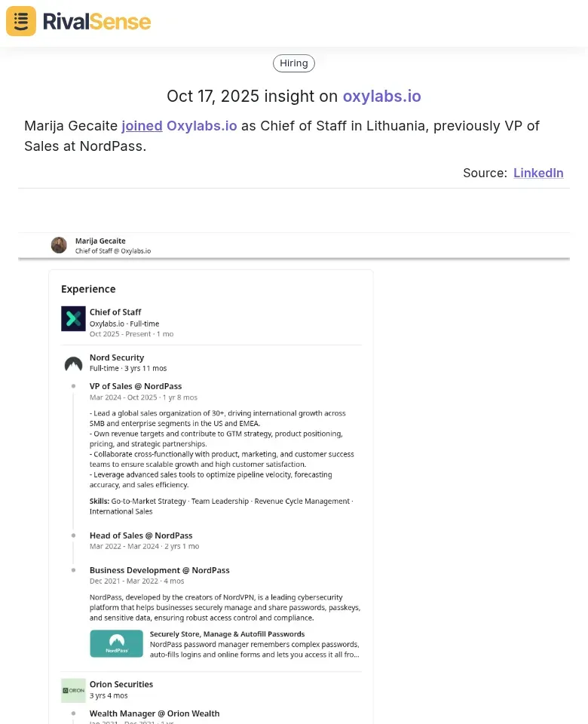Select Business Development @ NordPass entry

[159, 570]
